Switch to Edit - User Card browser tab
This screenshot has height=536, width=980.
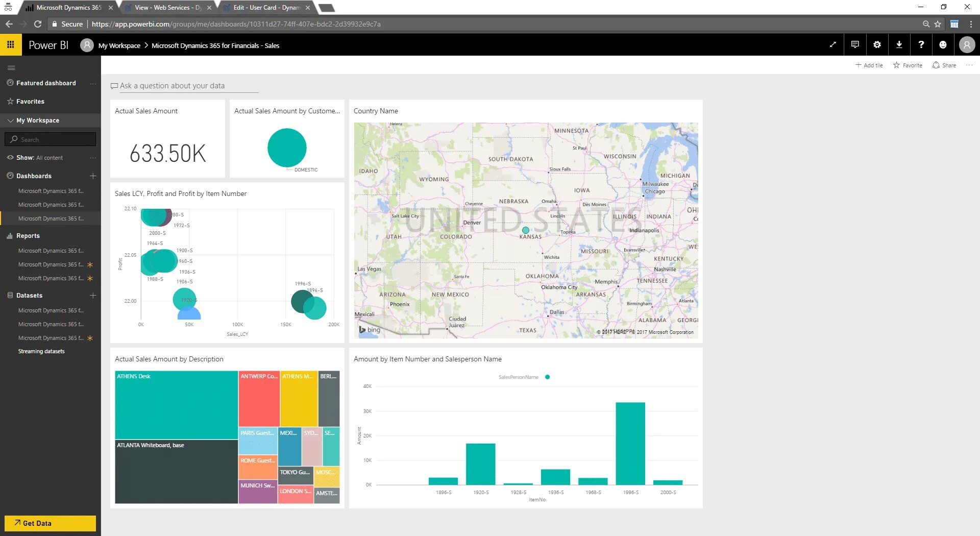point(266,8)
